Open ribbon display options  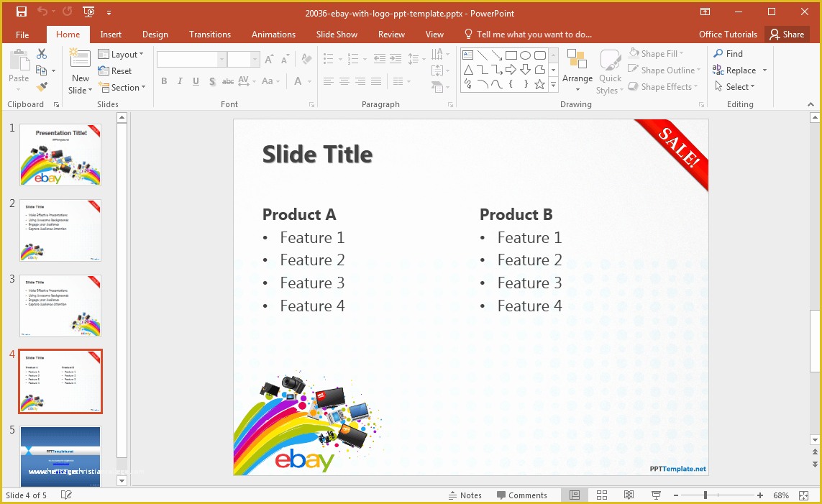click(x=705, y=12)
